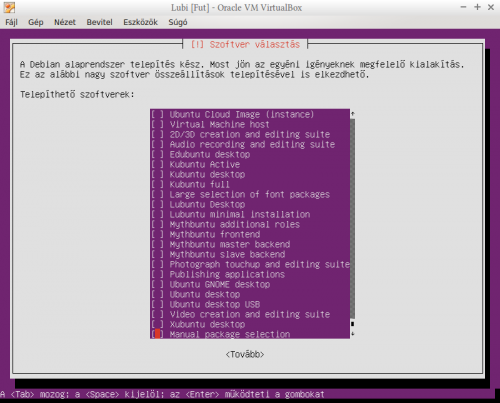This screenshot has height=403, width=500.
Task: Check Mythbuntu additional roles box
Action: 157,224
